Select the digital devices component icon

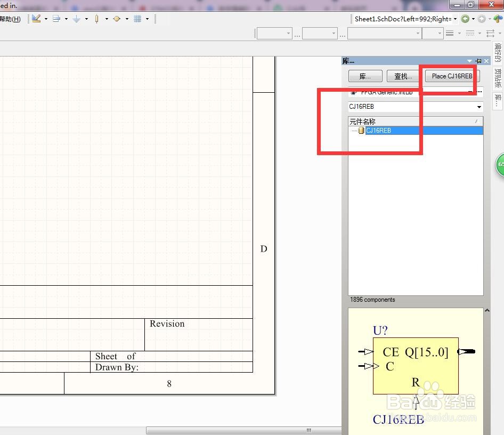tap(96, 19)
